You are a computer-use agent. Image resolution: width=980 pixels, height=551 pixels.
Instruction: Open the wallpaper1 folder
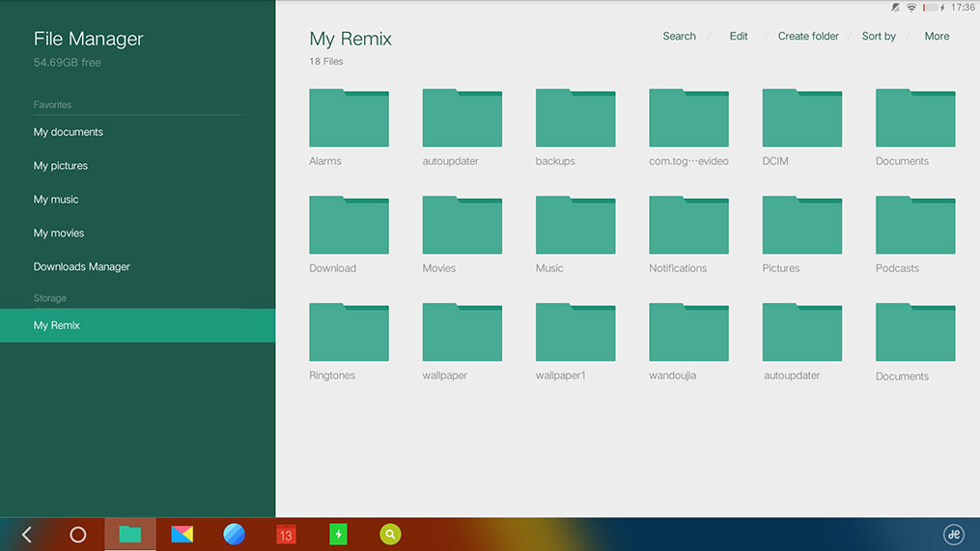point(575,332)
